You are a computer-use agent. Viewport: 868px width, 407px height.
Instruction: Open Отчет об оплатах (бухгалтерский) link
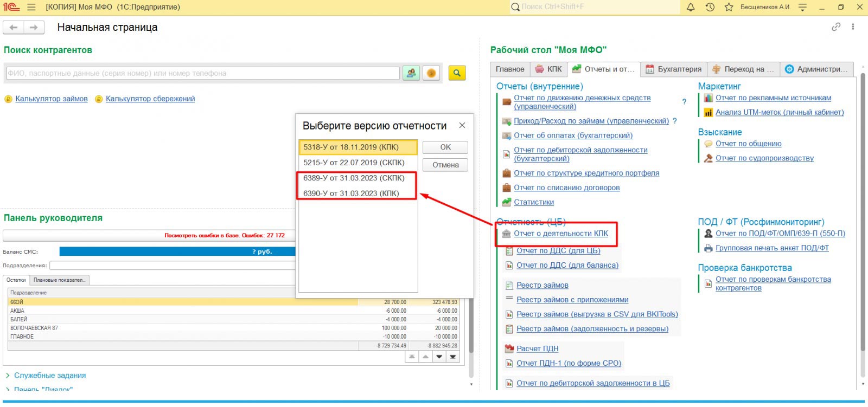tap(573, 135)
